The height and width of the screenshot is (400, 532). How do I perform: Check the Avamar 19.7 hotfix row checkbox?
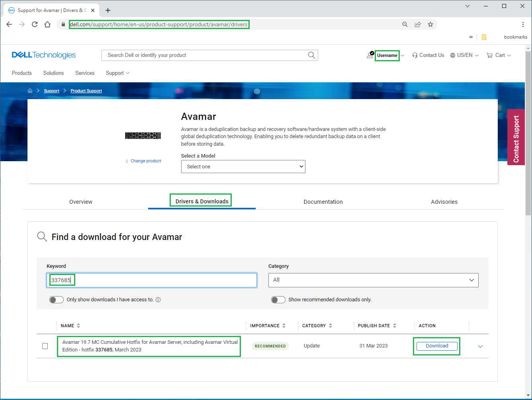pyautogui.click(x=45, y=346)
